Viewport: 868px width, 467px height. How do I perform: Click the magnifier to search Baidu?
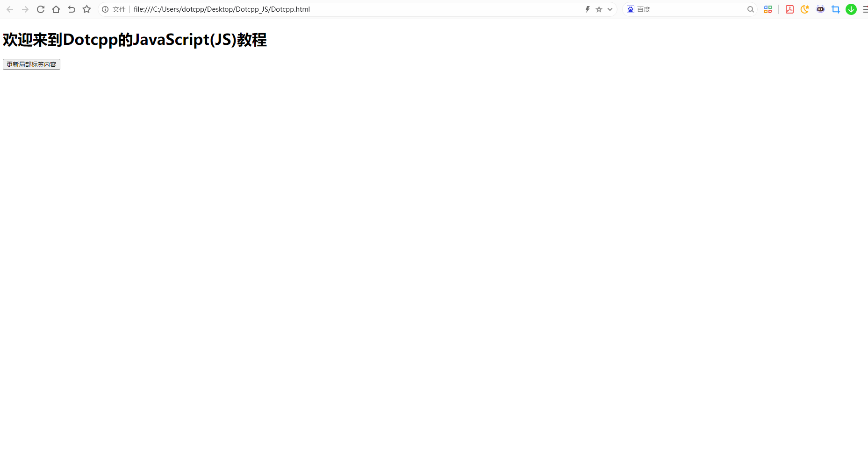pos(750,9)
